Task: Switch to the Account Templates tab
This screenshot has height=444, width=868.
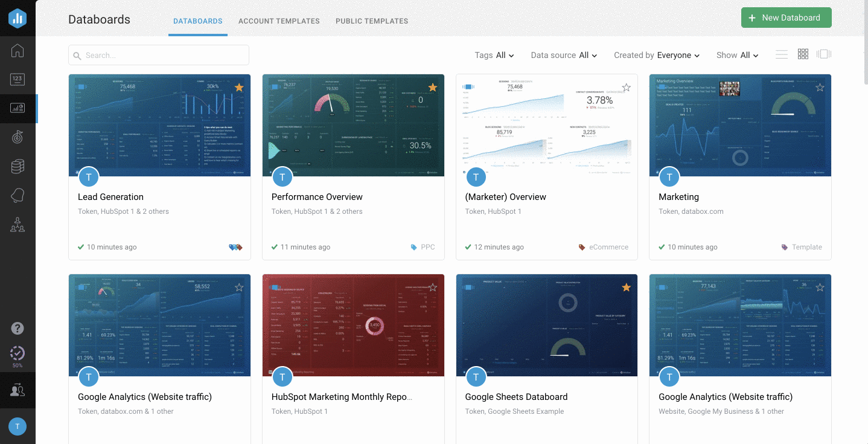Action: click(279, 21)
